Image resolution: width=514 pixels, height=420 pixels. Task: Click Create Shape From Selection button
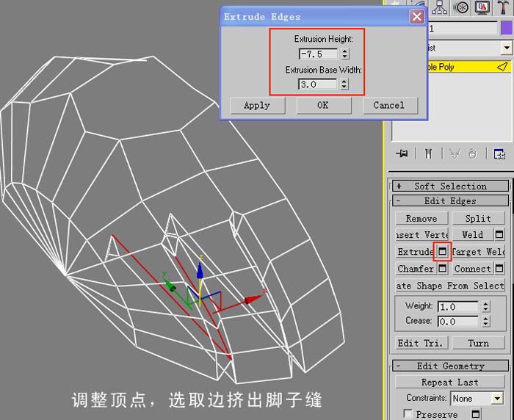[x=450, y=286]
